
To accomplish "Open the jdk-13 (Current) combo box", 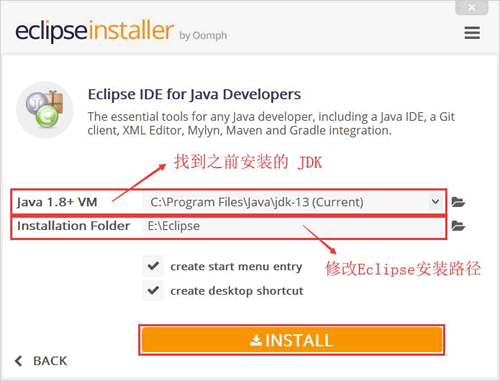I will (x=292, y=202).
